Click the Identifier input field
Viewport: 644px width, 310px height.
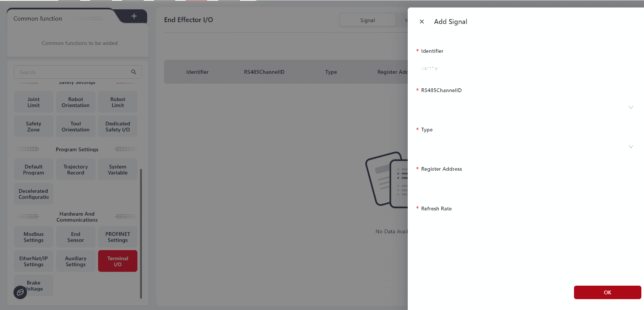[x=524, y=69]
